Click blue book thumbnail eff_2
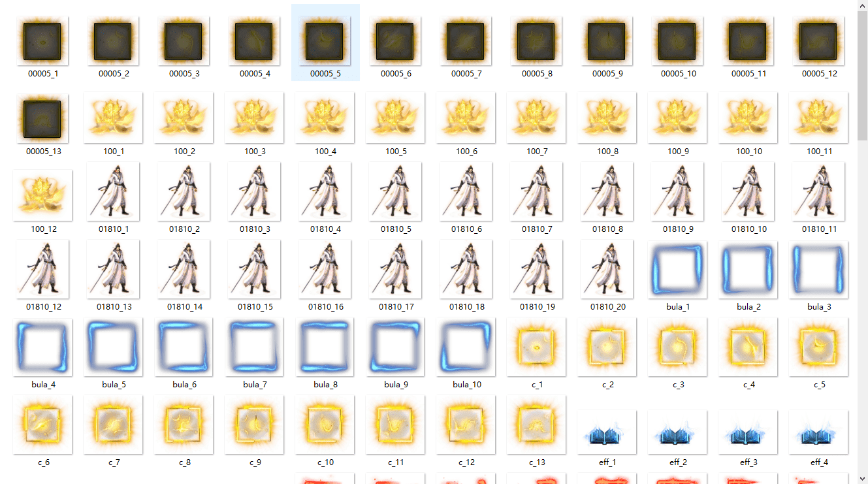 (x=677, y=432)
